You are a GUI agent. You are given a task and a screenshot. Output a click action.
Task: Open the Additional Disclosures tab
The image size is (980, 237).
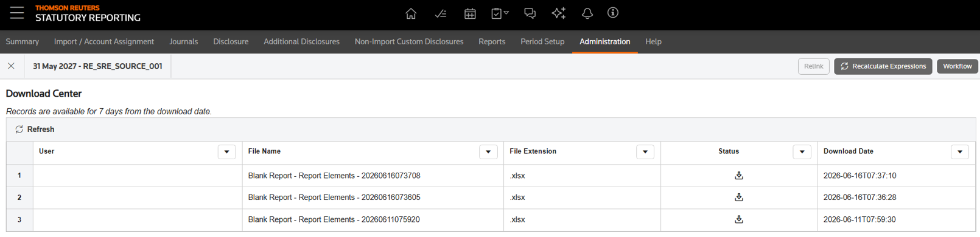[x=302, y=41]
